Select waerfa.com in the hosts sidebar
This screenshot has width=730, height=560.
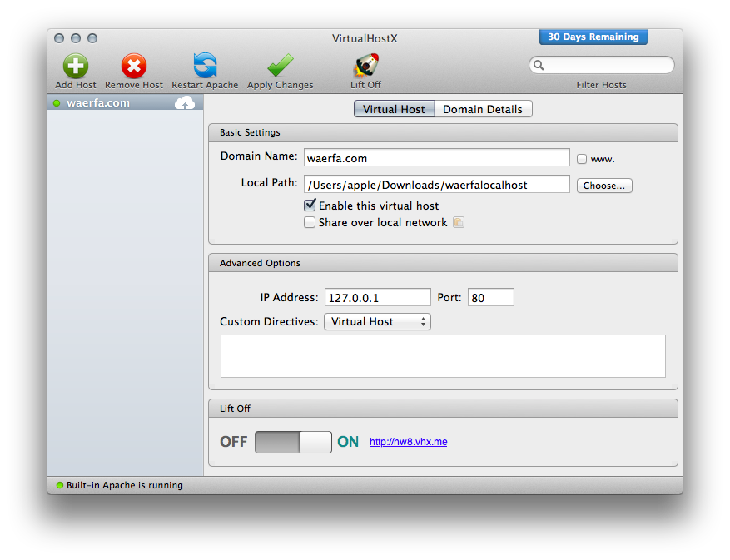pyautogui.click(x=125, y=103)
